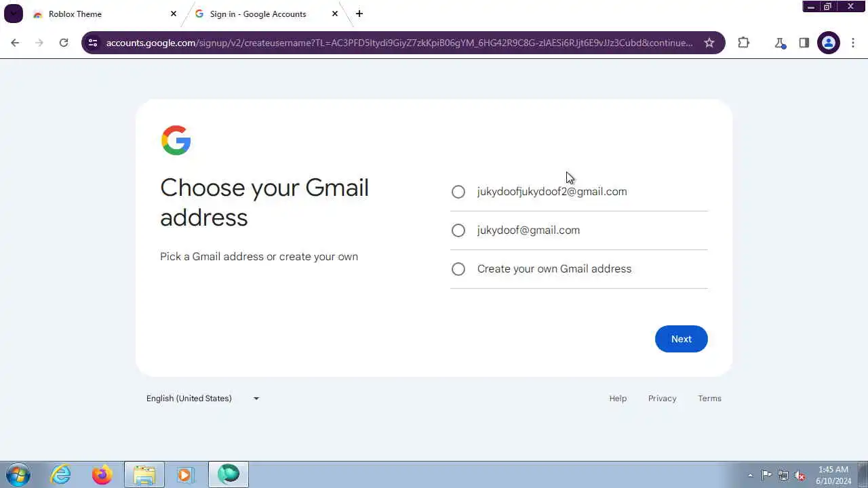Expand the English (United States) language dropdown
The image size is (868, 488).
[x=203, y=399]
